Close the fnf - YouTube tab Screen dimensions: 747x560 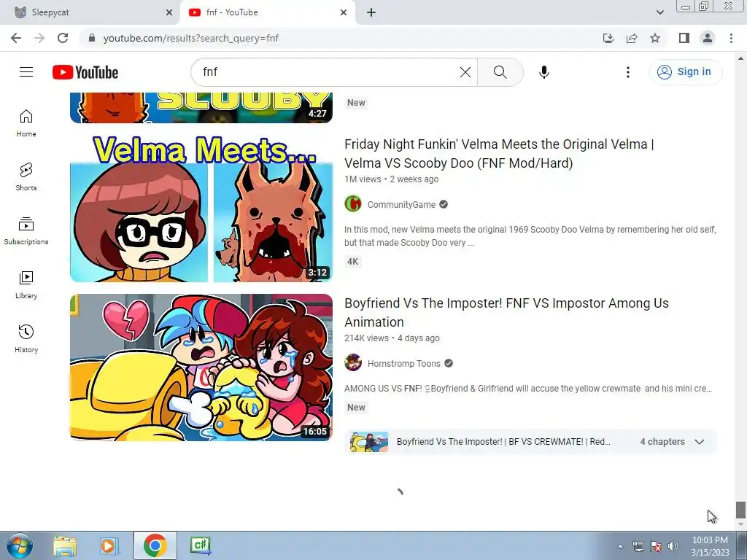click(x=344, y=12)
